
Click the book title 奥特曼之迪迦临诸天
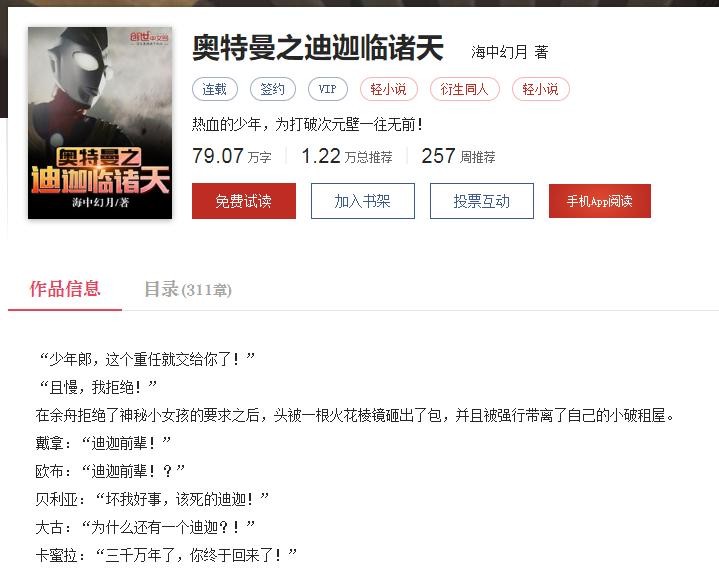[x=318, y=48]
